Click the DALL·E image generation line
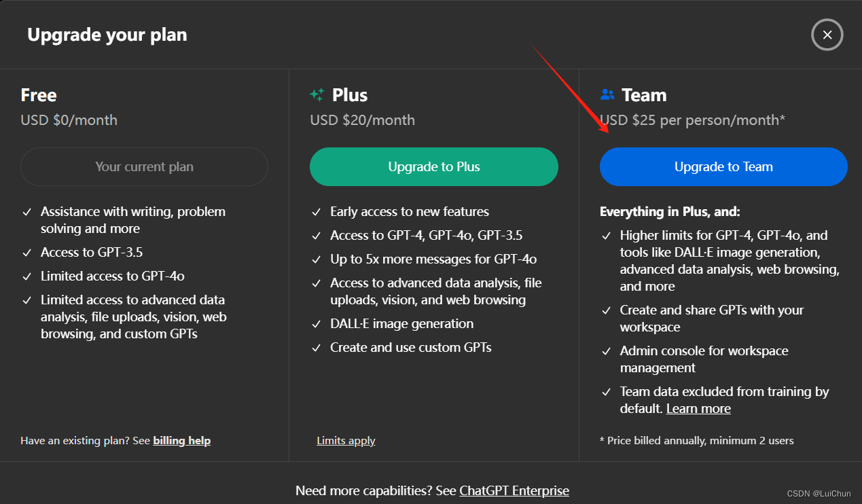This screenshot has height=504, width=862. (402, 323)
